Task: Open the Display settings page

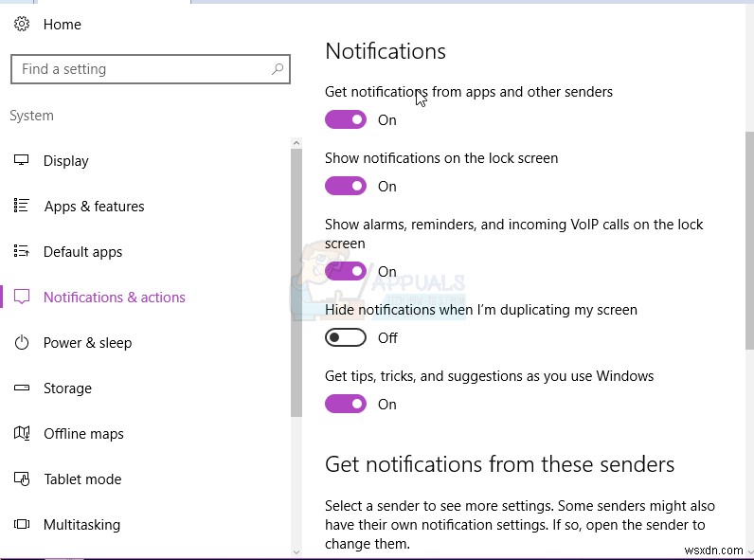Action: point(66,161)
